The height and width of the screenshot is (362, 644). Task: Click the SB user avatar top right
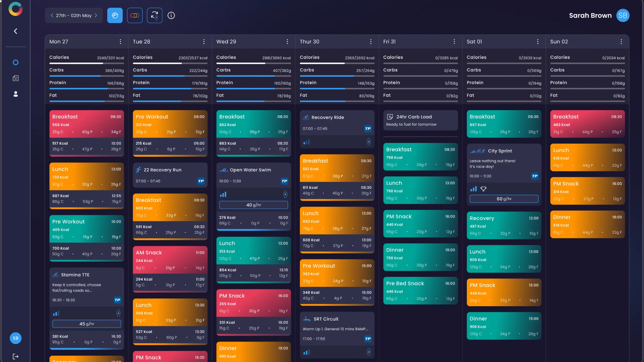click(623, 16)
